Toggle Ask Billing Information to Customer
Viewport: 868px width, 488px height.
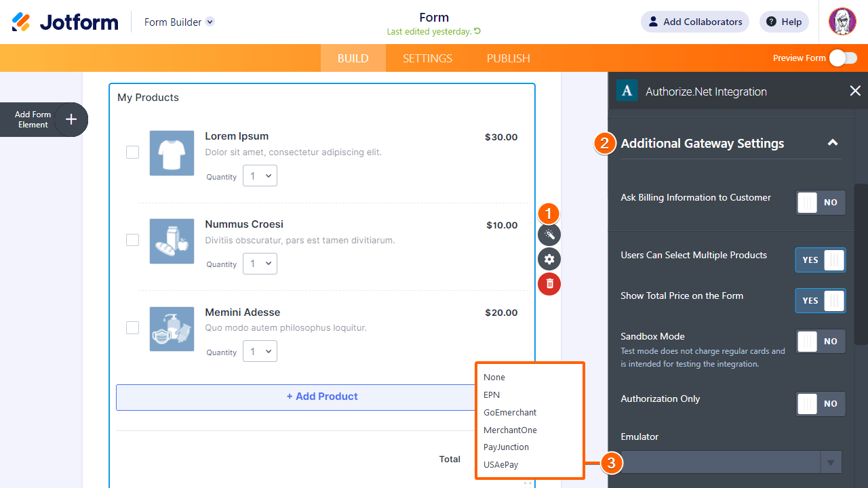[x=821, y=203]
